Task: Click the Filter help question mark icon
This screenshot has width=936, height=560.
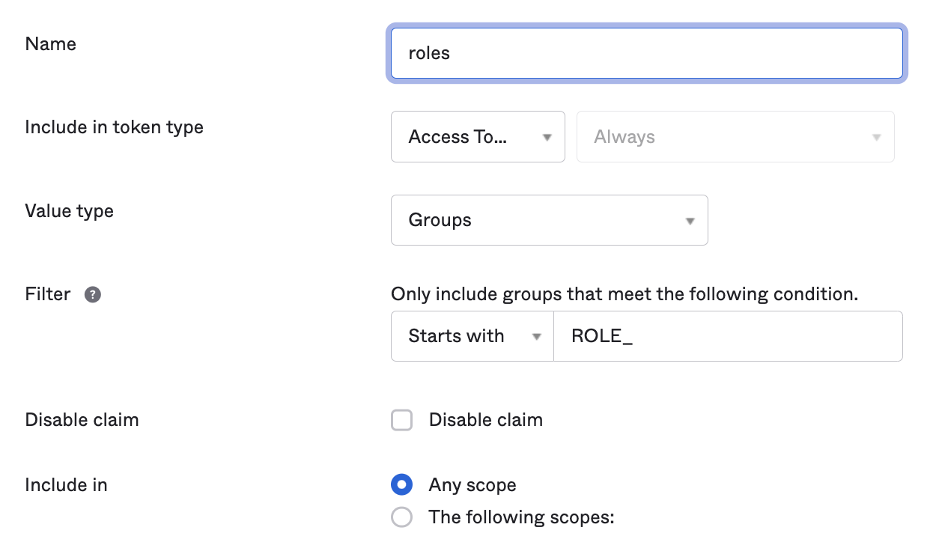Action: [93, 294]
